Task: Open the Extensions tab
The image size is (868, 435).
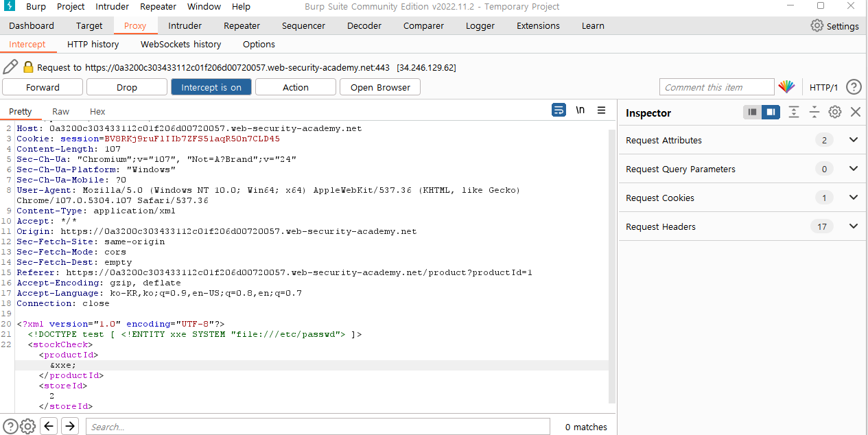Action: click(538, 25)
